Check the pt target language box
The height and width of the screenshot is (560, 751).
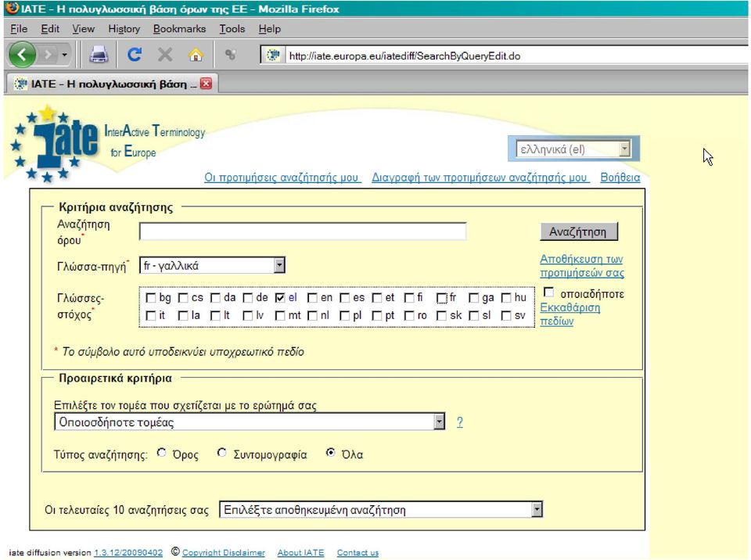(x=377, y=316)
